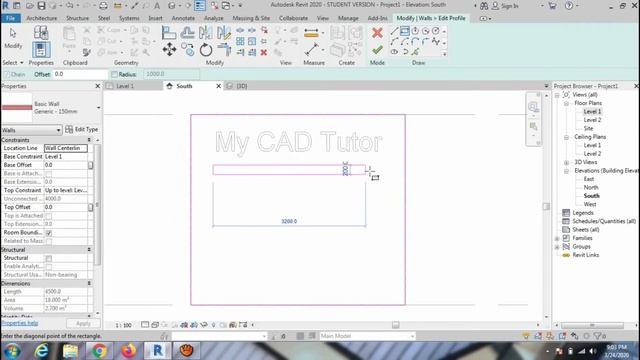The height and width of the screenshot is (360, 640).
Task: Select the Ellipse draw tool
Action: pos(394,52)
